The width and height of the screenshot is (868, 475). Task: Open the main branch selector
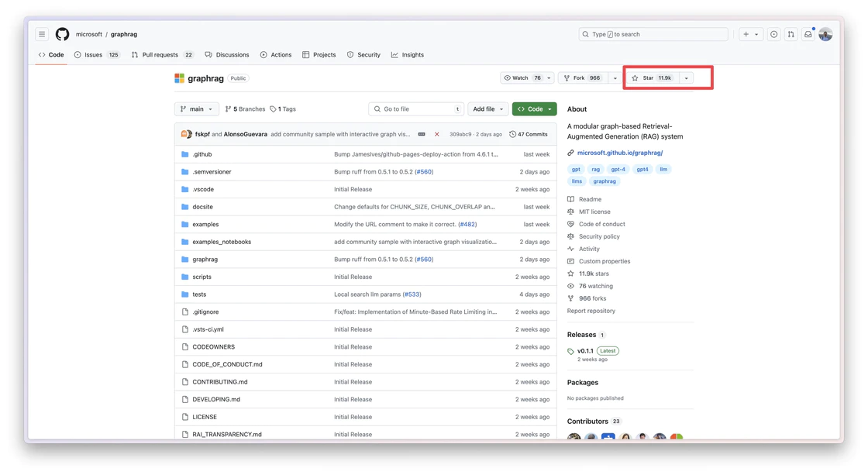197,109
